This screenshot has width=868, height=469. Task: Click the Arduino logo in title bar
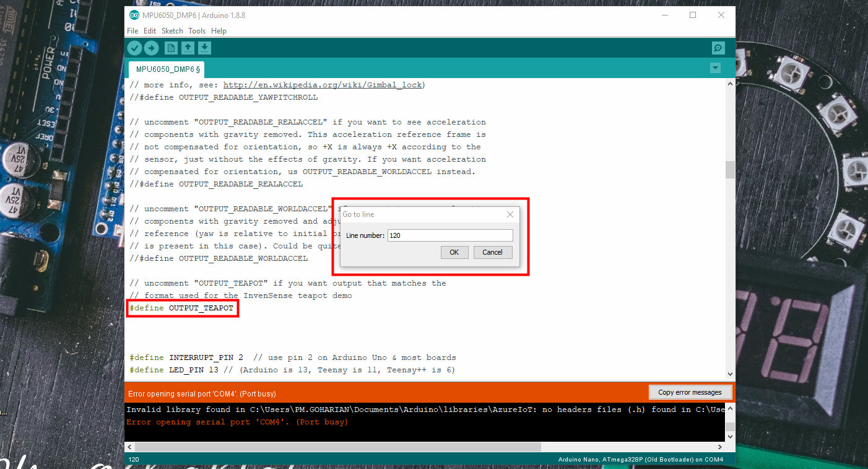coord(134,15)
